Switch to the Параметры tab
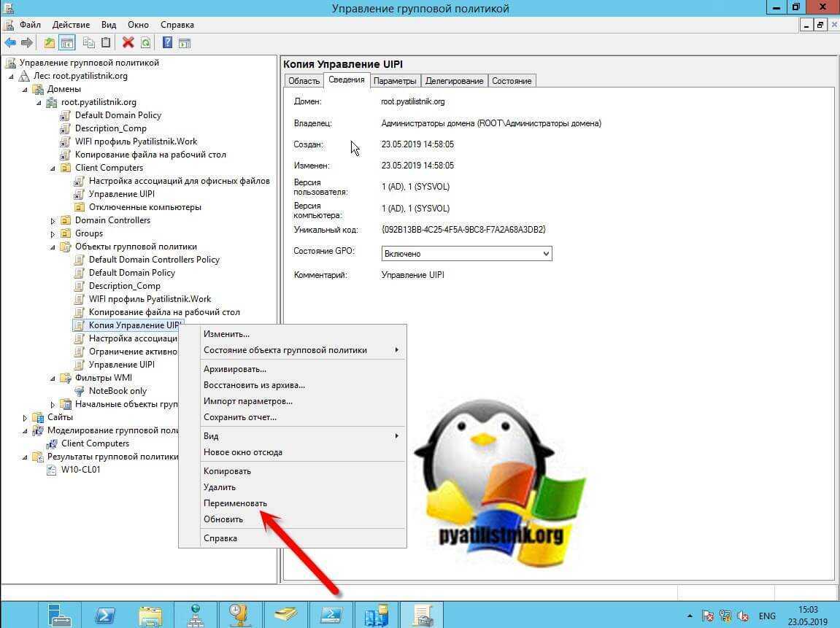 (x=395, y=81)
